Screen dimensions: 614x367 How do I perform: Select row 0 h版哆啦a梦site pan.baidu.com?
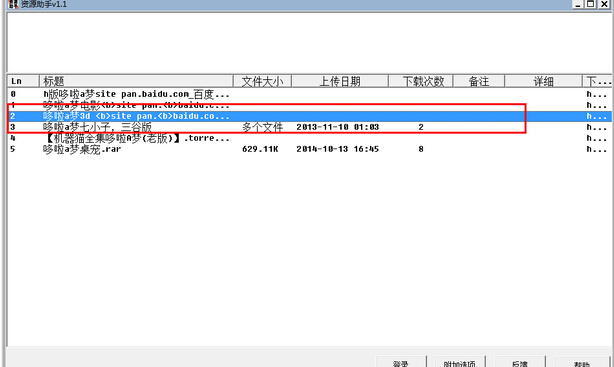pyautogui.click(x=309, y=94)
